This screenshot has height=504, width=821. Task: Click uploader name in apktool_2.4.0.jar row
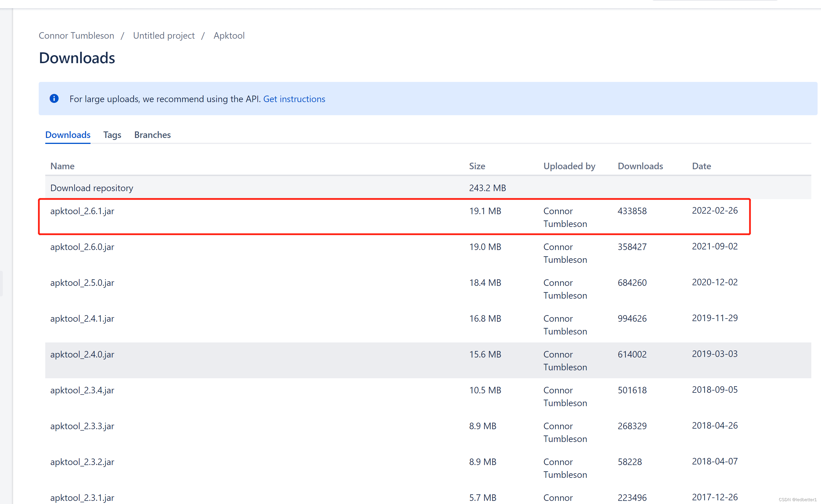[565, 361]
